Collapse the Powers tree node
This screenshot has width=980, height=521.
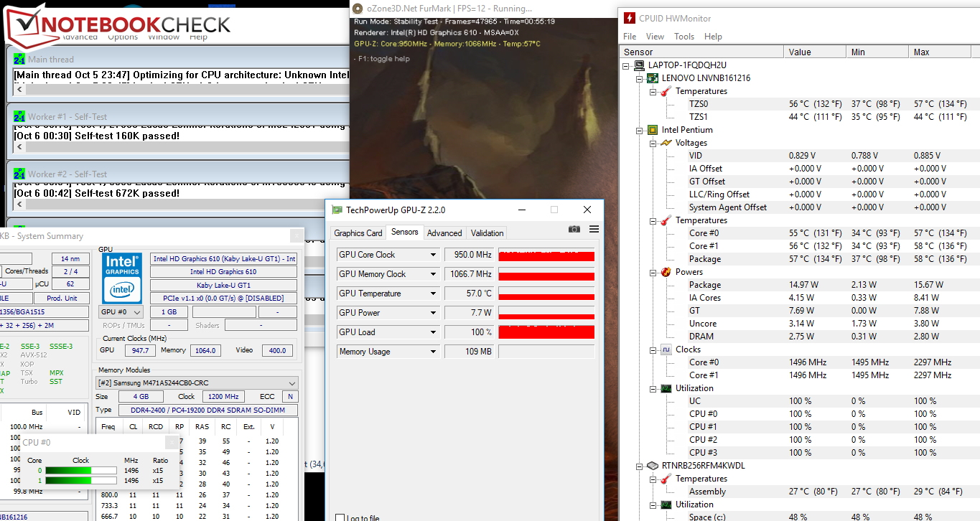(x=652, y=272)
